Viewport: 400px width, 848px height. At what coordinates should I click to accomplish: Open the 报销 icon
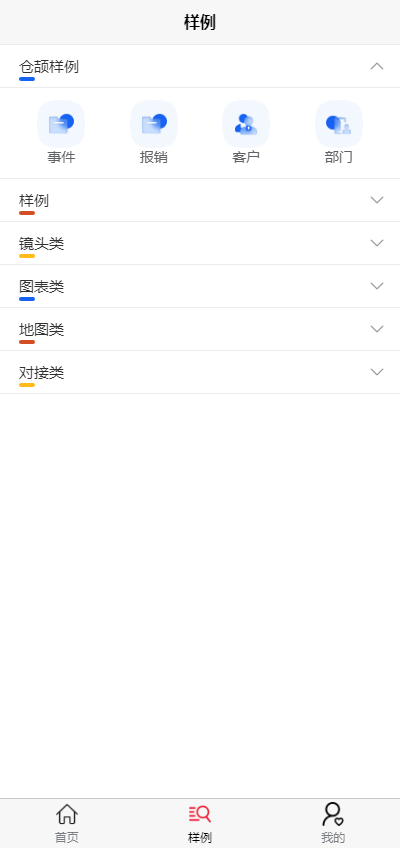[x=154, y=124]
